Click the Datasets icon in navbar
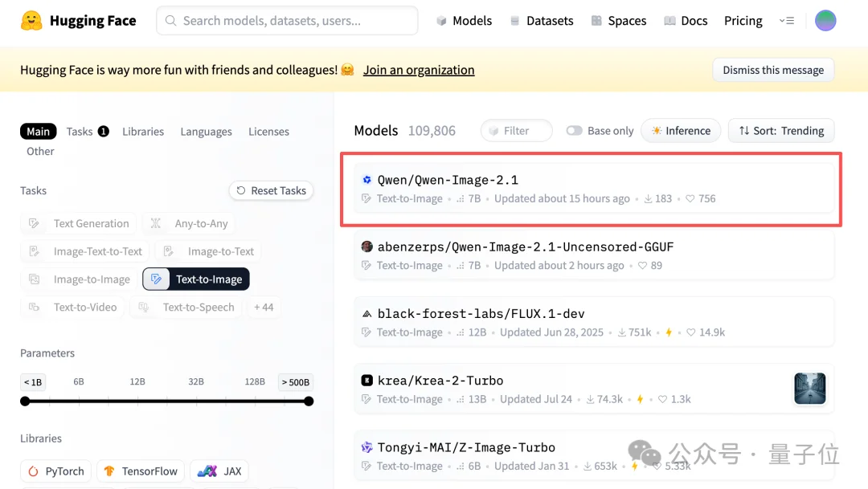The width and height of the screenshot is (868, 489). [515, 21]
